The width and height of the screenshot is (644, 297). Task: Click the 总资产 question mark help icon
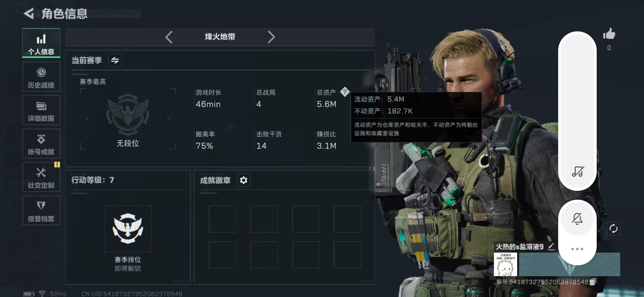pos(345,92)
